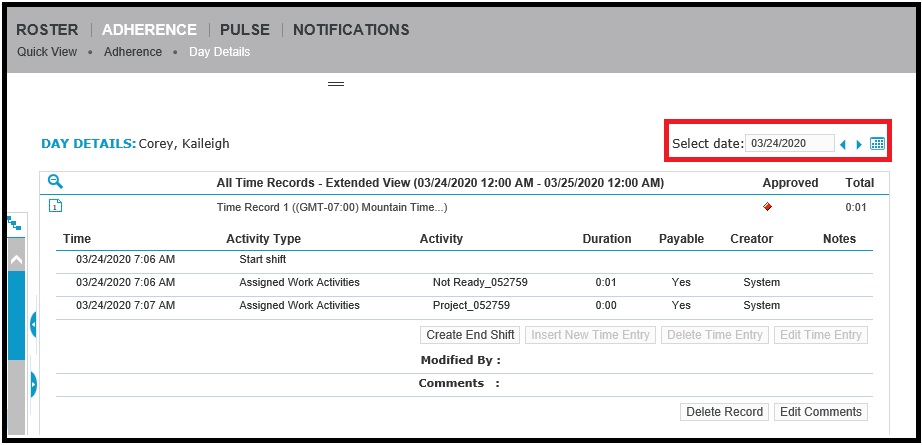Click the Select date input field
Image resolution: width=922 pixels, height=445 pixels.
pyautogui.click(x=789, y=143)
